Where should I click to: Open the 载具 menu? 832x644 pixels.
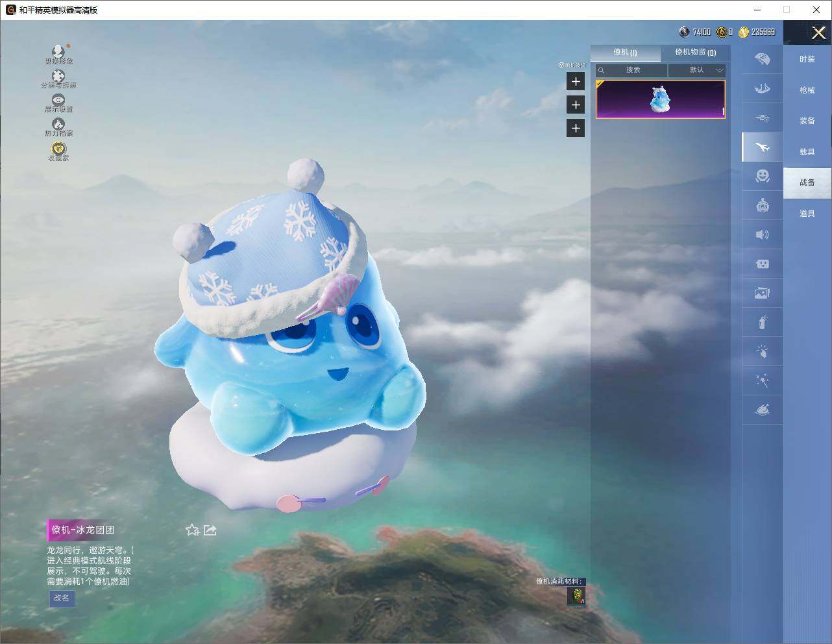pos(807,152)
